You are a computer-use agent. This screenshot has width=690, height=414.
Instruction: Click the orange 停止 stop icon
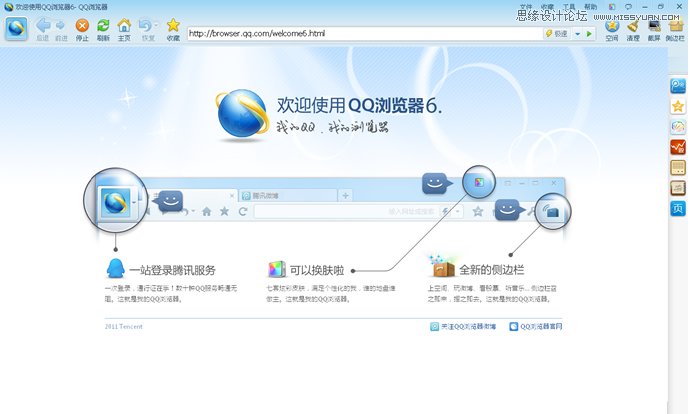point(82,26)
